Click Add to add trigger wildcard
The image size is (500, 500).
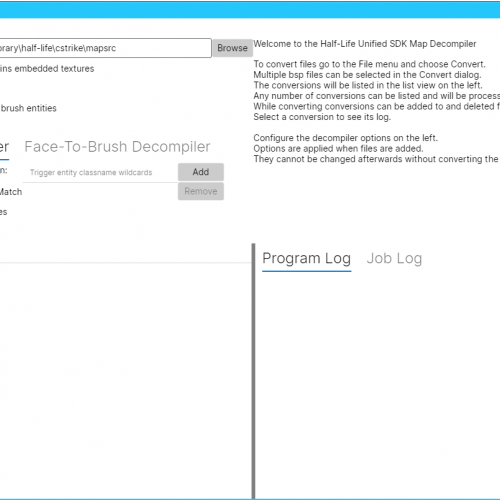pos(201,172)
